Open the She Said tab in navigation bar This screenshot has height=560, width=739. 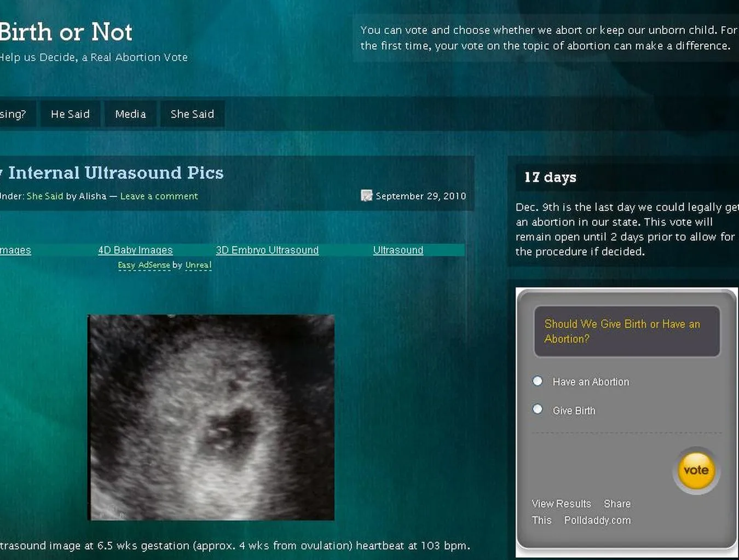point(192,114)
